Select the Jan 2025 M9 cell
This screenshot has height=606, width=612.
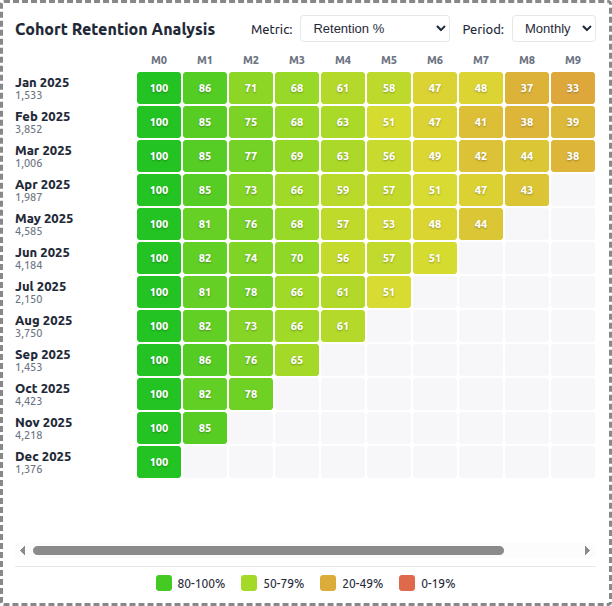(573, 88)
